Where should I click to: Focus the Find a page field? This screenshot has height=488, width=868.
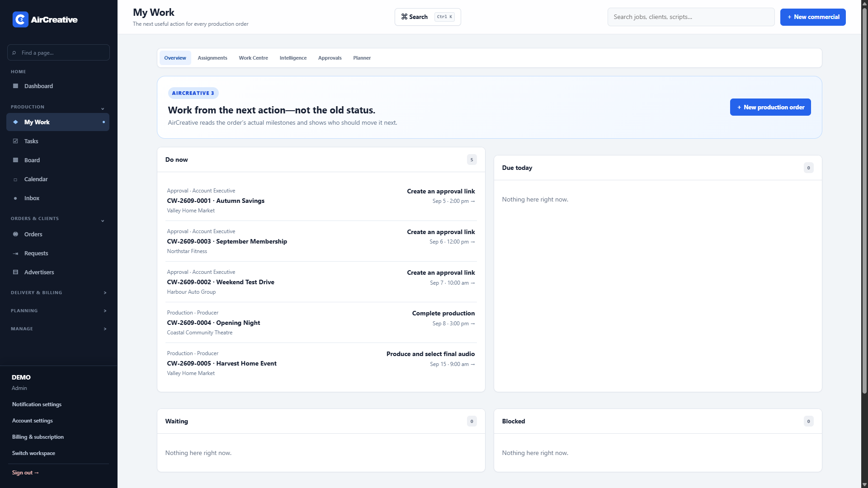58,52
